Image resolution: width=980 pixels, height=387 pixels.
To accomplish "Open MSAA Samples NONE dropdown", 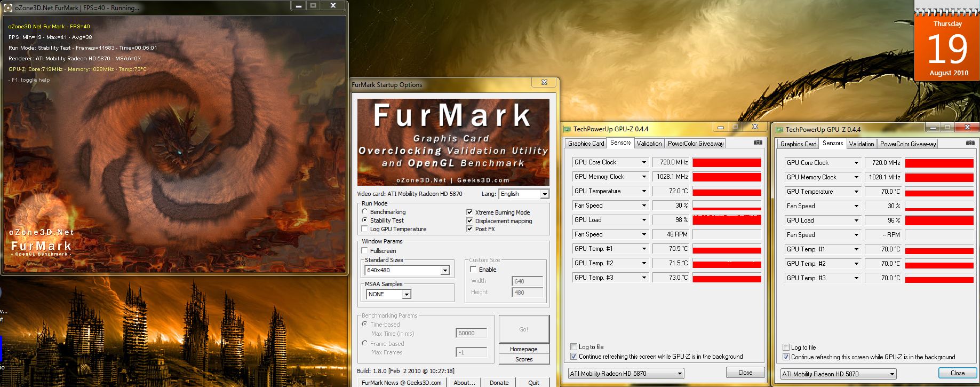I will coord(388,294).
